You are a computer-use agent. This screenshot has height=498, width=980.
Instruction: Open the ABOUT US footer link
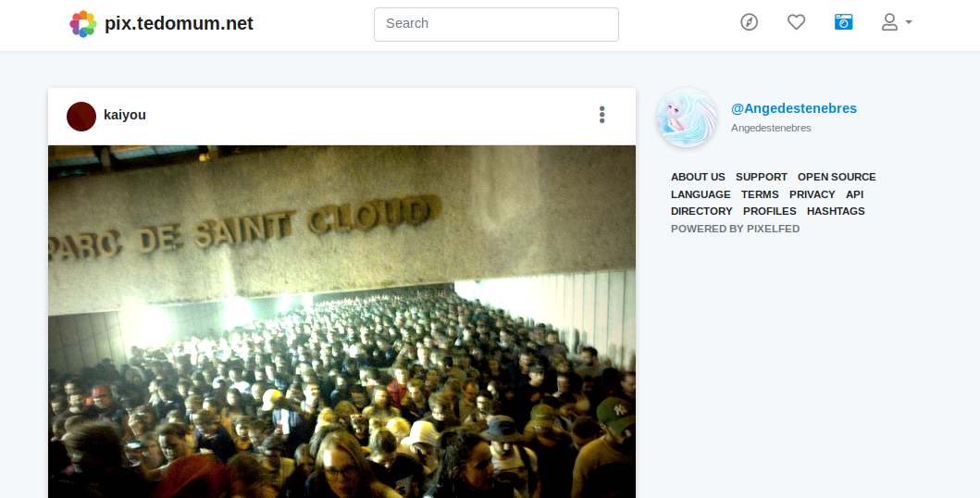click(698, 177)
